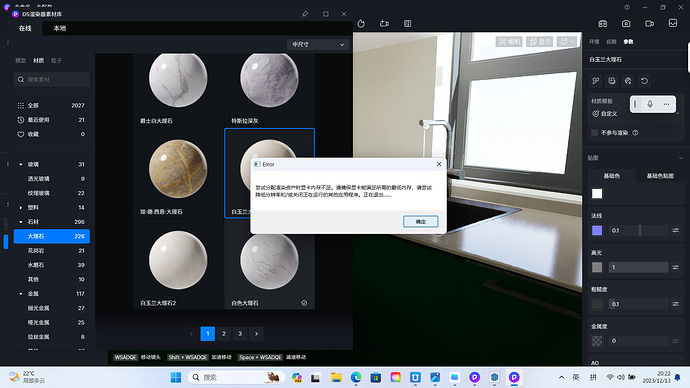Screen dimensions: 690x388
Task: Click the import model icon in top toolbar
Action: tap(384, 23)
